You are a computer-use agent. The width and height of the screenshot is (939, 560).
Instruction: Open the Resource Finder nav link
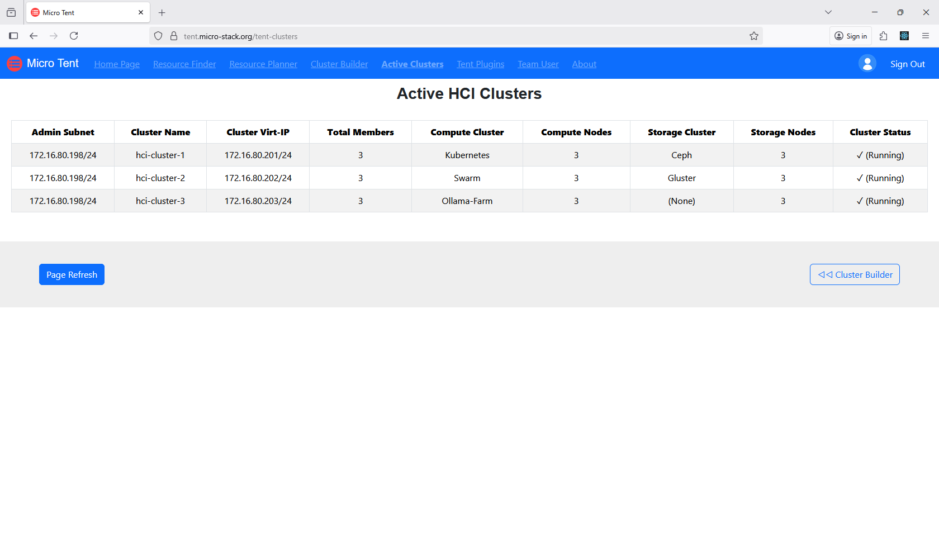pos(184,64)
